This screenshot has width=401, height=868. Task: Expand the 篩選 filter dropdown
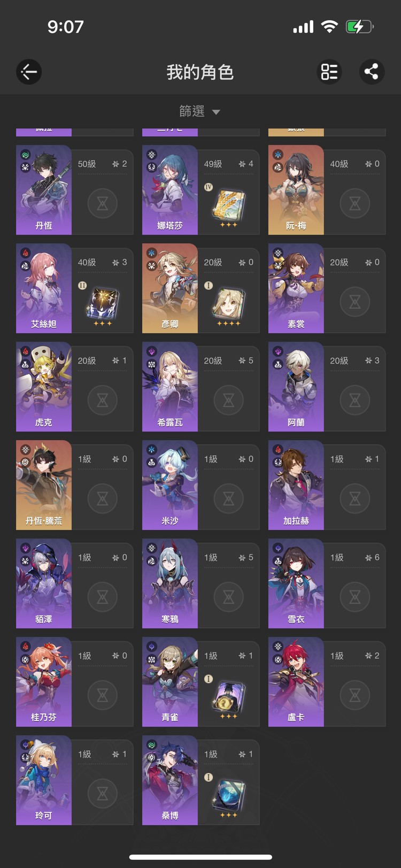[199, 111]
